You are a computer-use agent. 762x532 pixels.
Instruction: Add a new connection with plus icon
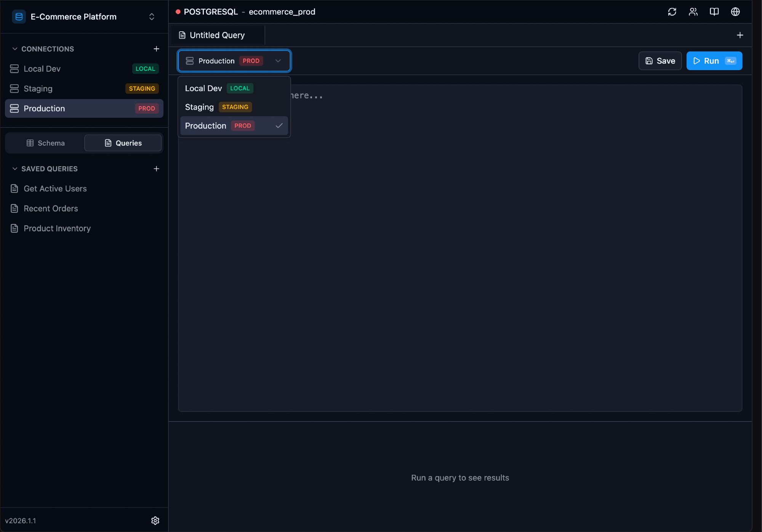click(x=156, y=49)
